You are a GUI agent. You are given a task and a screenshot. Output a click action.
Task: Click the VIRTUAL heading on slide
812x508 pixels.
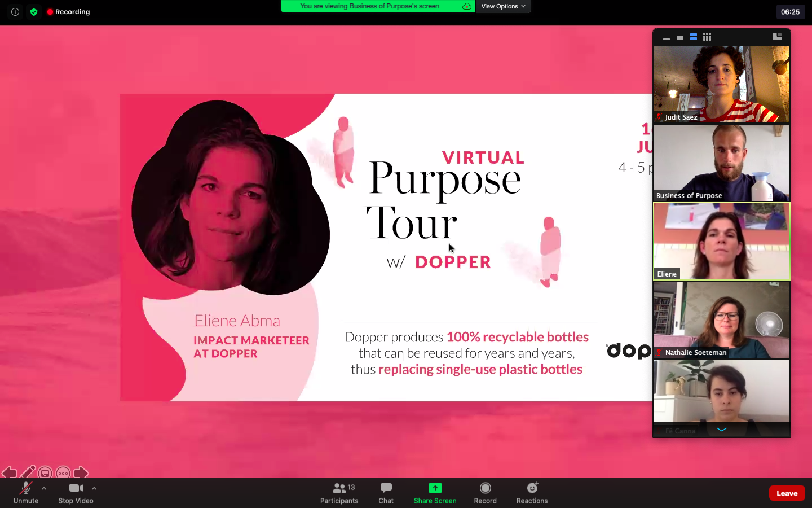point(483,157)
